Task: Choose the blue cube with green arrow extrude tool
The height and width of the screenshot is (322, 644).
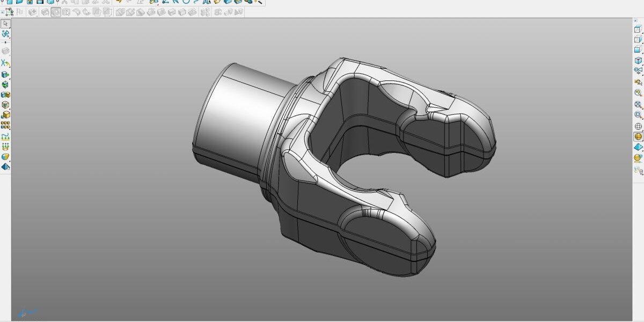Action: (5, 75)
